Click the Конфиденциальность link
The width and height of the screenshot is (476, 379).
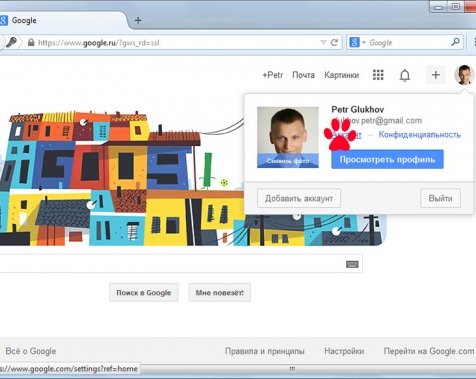(420, 135)
